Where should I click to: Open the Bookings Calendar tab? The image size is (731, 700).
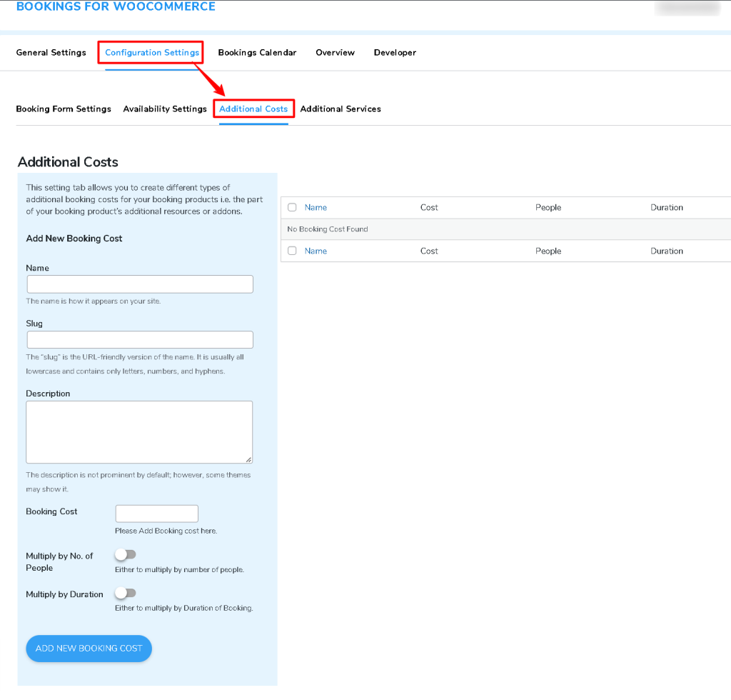tap(257, 52)
